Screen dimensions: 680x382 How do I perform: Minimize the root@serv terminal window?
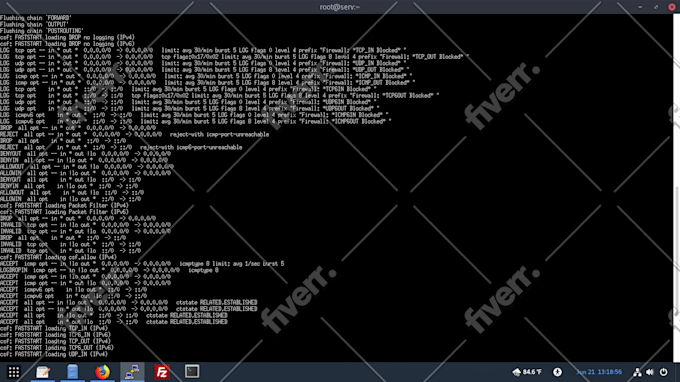click(640, 7)
